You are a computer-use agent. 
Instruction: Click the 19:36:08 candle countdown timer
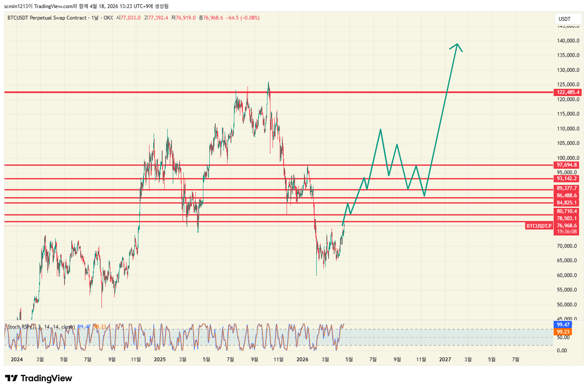pos(567,232)
